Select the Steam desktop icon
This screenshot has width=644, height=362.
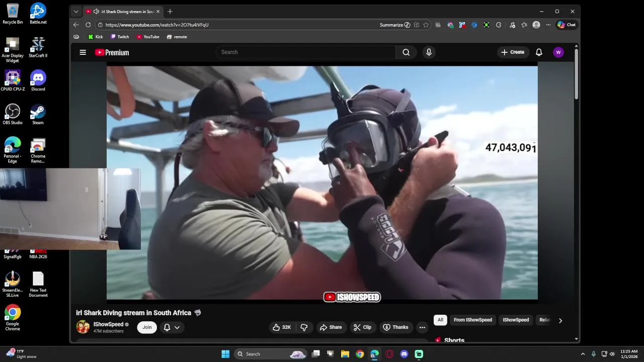[38, 114]
